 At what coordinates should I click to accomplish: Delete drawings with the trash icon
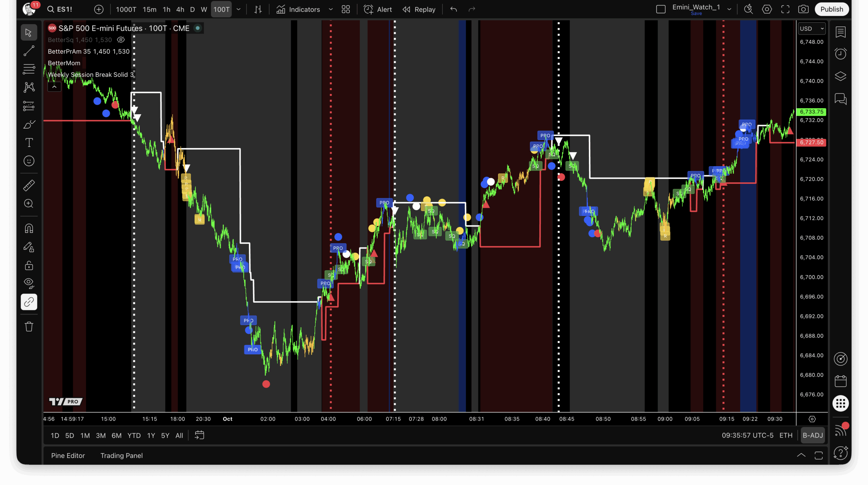(29, 327)
